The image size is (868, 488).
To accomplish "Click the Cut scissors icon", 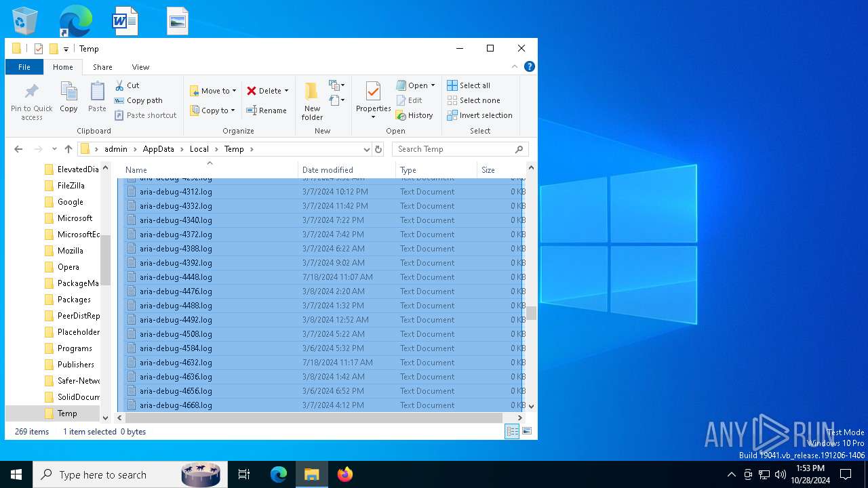I will pos(119,85).
